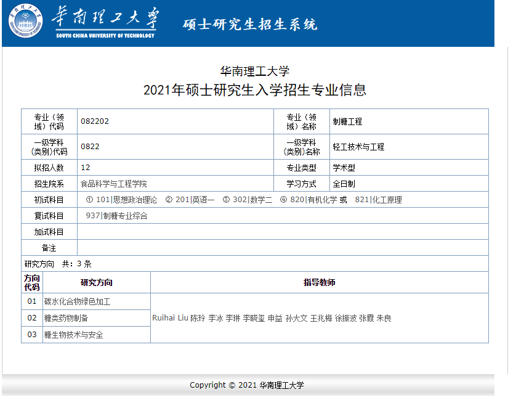Click the 初试科目 label cell

(x=49, y=200)
